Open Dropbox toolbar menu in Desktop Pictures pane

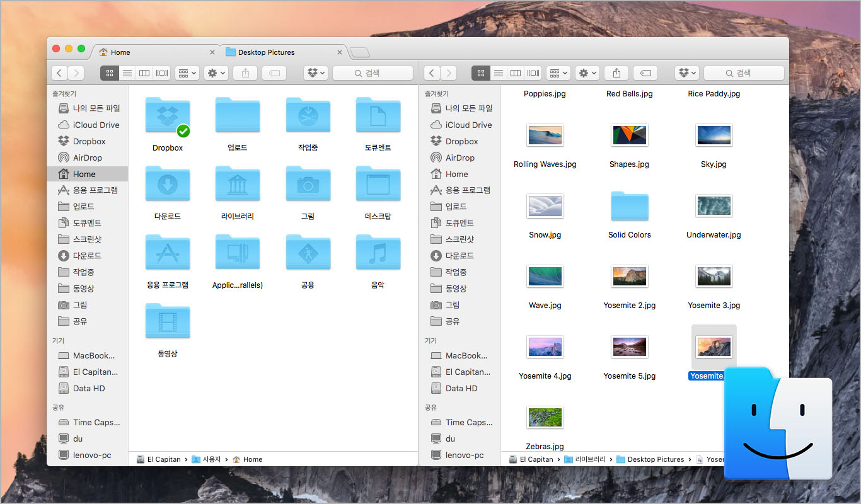click(687, 73)
